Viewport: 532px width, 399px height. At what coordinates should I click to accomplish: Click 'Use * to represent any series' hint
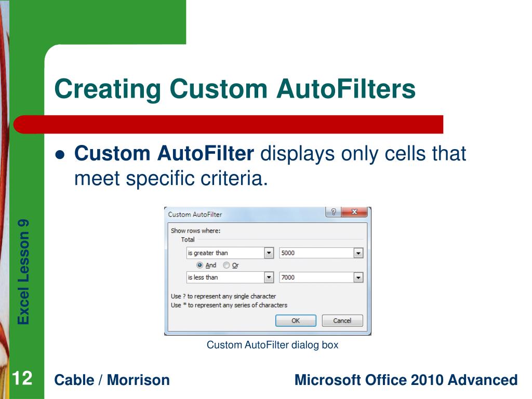point(229,305)
